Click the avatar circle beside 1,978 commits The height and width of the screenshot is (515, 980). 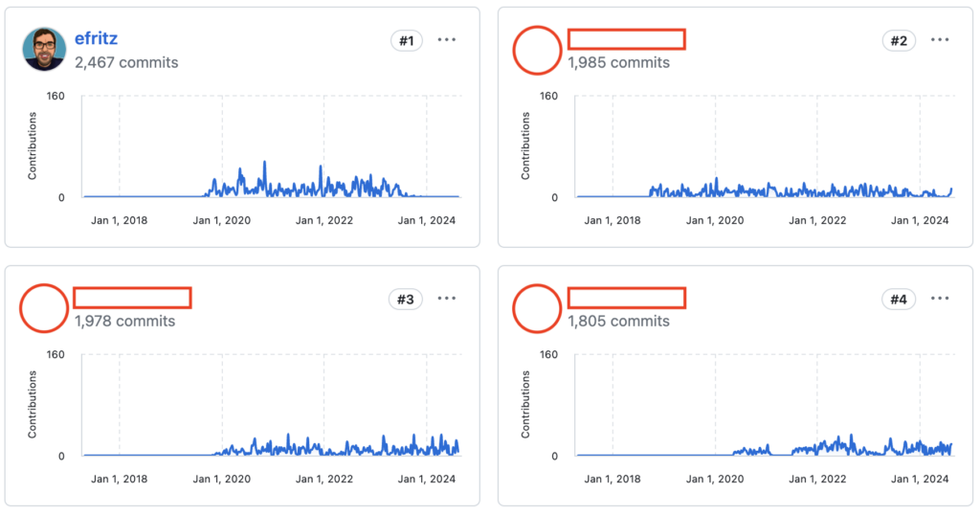click(x=44, y=308)
